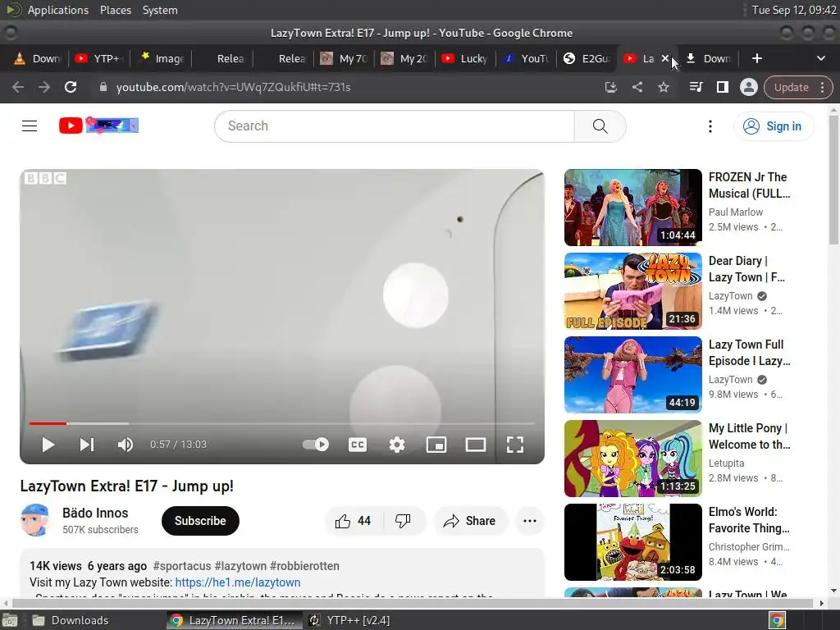This screenshot has width=840, height=630.
Task: Click the Sign in button
Action: click(773, 126)
